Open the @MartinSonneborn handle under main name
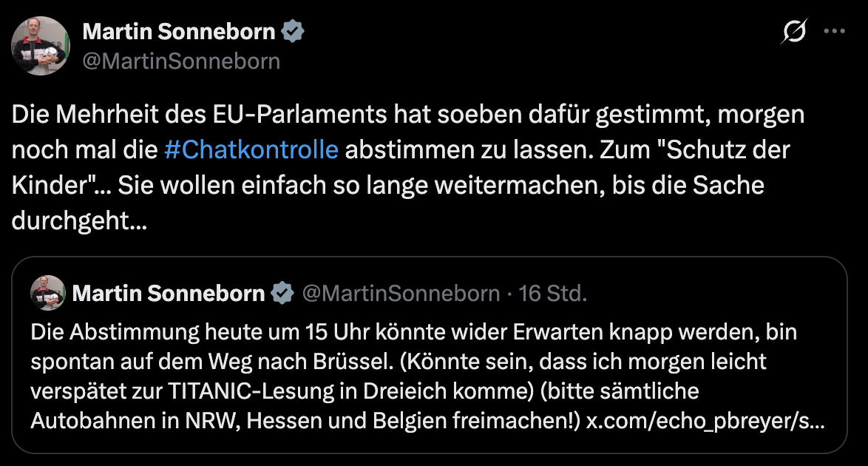 point(181,61)
